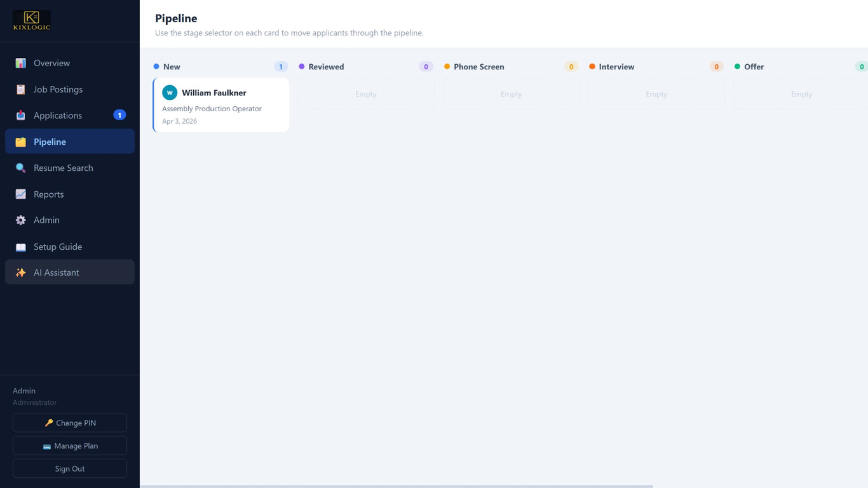The width and height of the screenshot is (868, 488).
Task: Open the Overview page
Action: (70, 63)
